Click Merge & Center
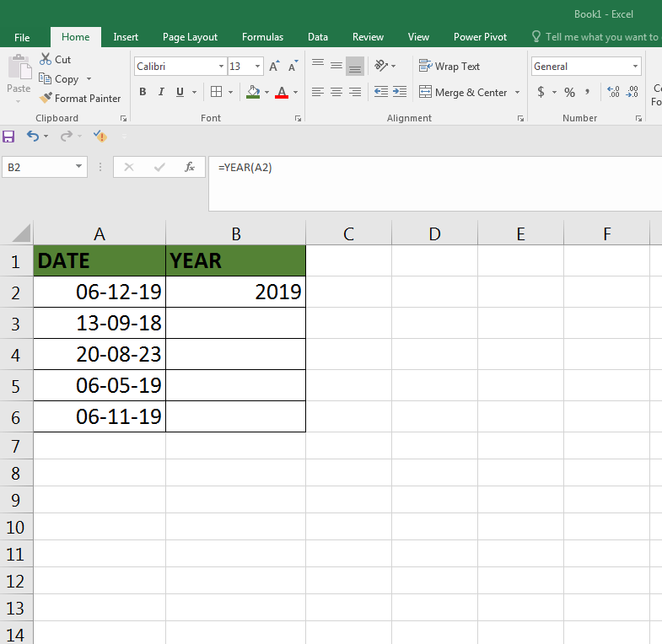The width and height of the screenshot is (662, 644). tap(463, 92)
